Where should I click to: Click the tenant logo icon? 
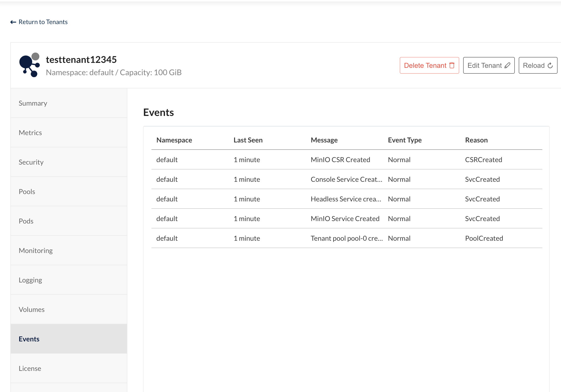pyautogui.click(x=30, y=65)
